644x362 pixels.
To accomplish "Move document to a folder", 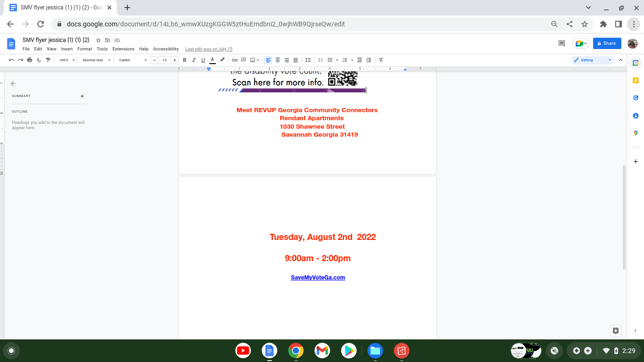I will (107, 40).
